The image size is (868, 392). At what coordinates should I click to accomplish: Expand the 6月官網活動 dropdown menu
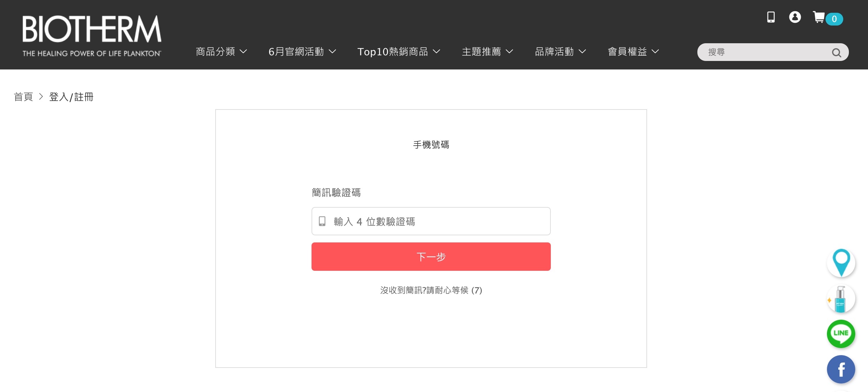302,52
